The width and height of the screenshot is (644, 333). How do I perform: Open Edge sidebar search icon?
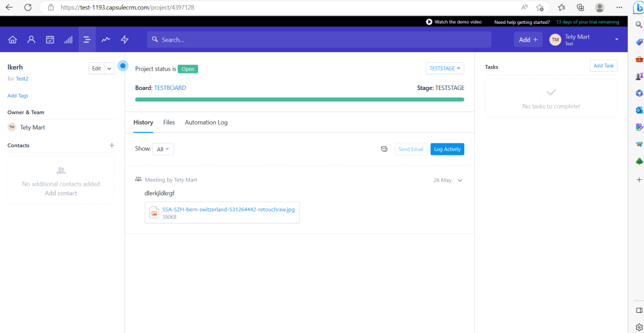tap(639, 25)
